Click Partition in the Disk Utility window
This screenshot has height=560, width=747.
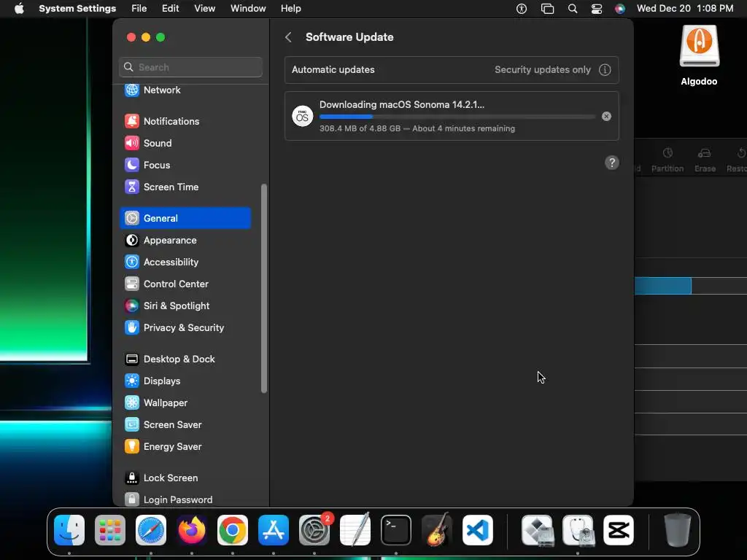pos(667,160)
